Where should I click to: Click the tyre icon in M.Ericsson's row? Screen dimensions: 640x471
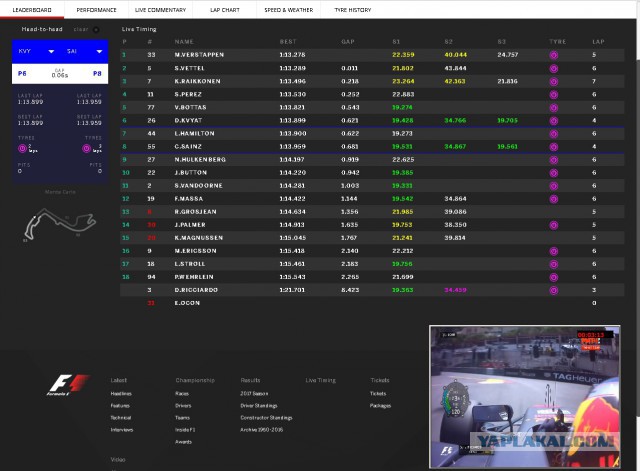pos(553,251)
